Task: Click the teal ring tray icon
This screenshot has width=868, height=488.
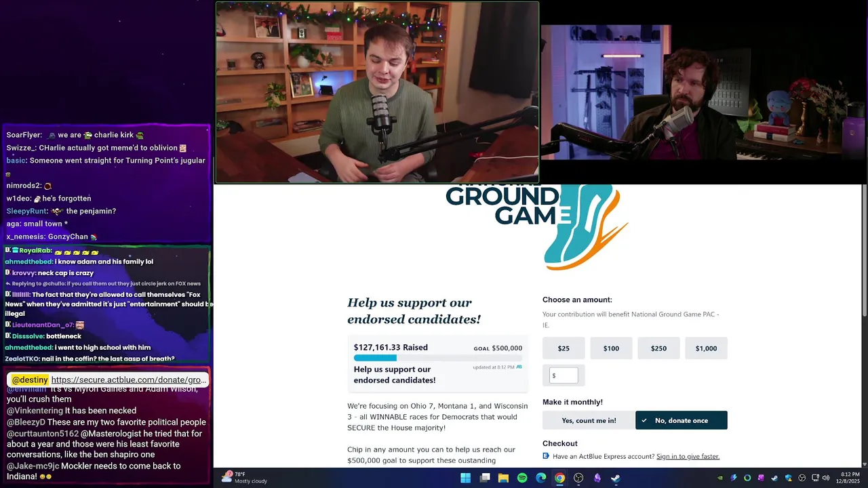Action: coord(747,478)
